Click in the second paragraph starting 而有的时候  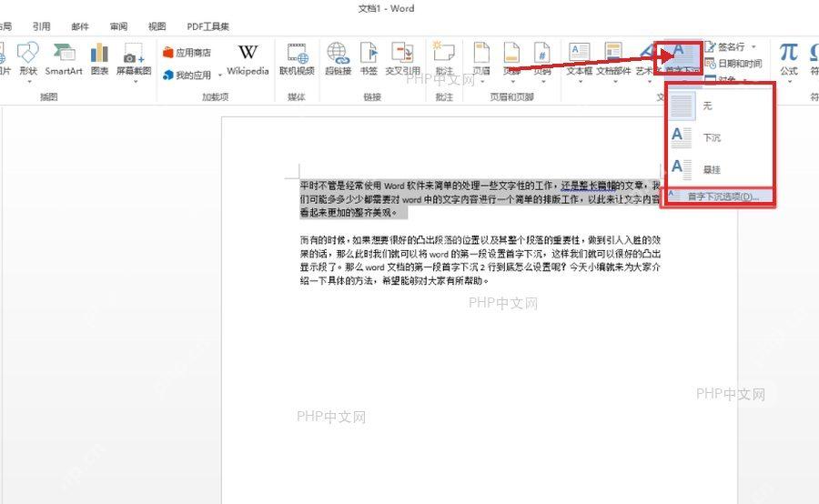(480, 260)
